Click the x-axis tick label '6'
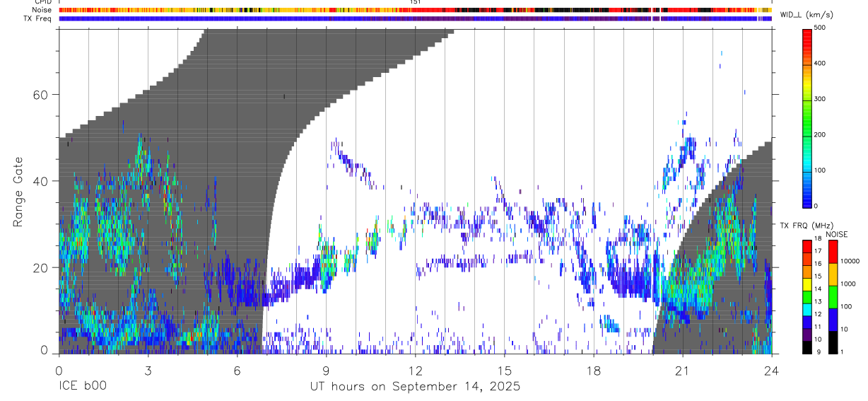 coord(237,370)
